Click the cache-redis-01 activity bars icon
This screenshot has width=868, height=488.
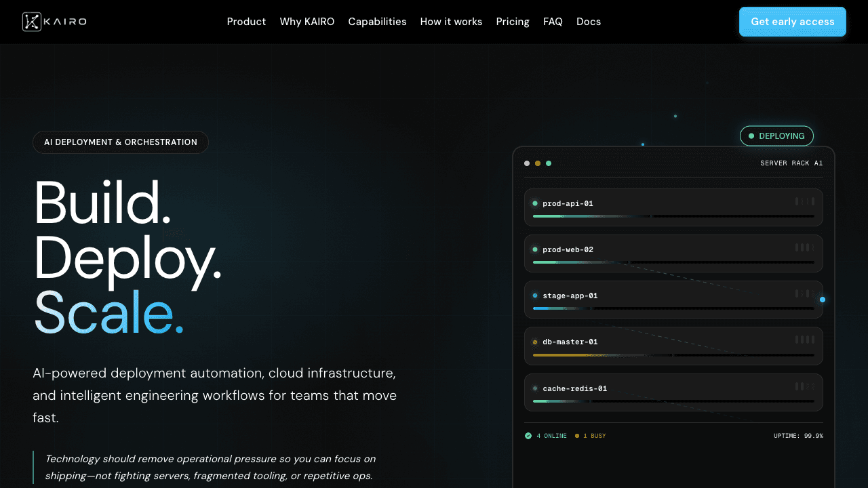(x=805, y=386)
